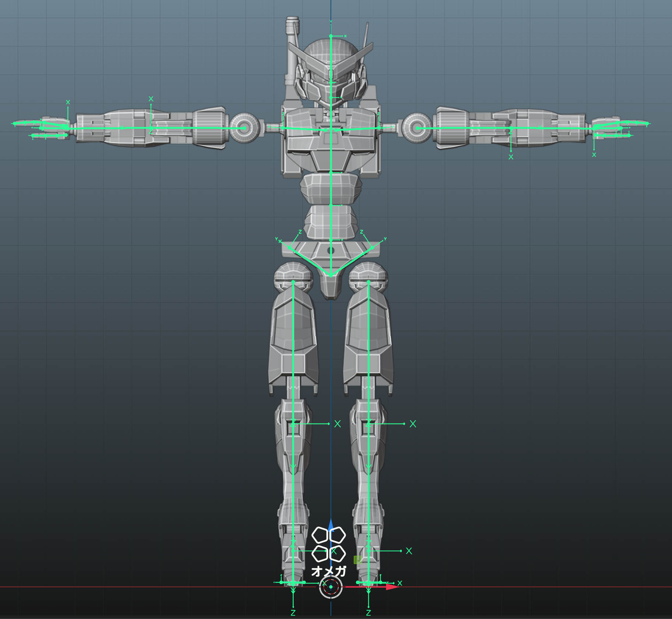The height and width of the screenshot is (619, 672).
Task: Select the neck joint below the faceplate
Action: click(x=331, y=98)
